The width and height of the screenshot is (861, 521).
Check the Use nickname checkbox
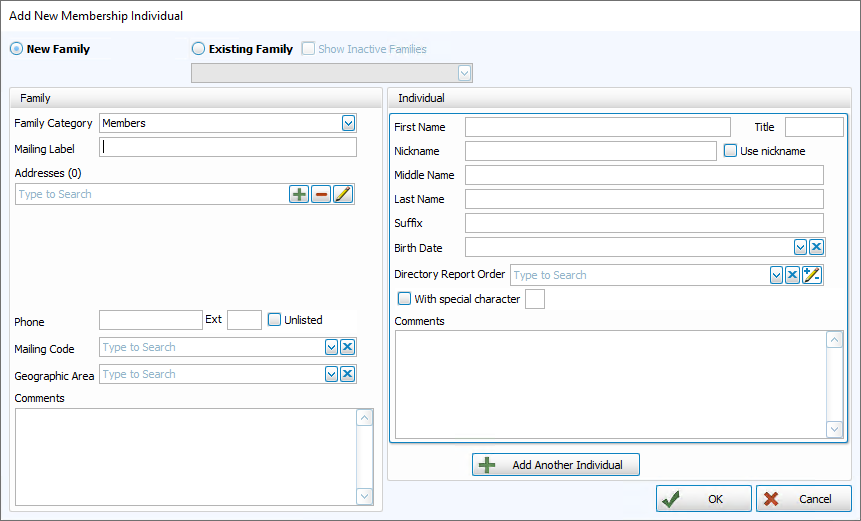point(730,151)
